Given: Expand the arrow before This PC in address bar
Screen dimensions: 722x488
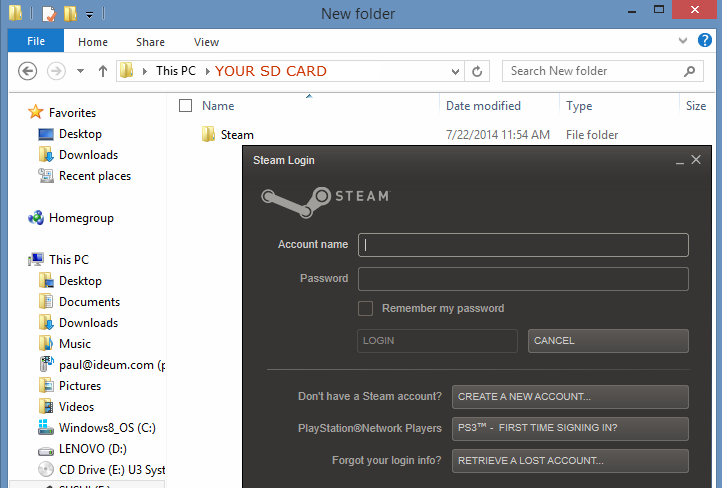Looking at the screenshot, I should (x=145, y=71).
